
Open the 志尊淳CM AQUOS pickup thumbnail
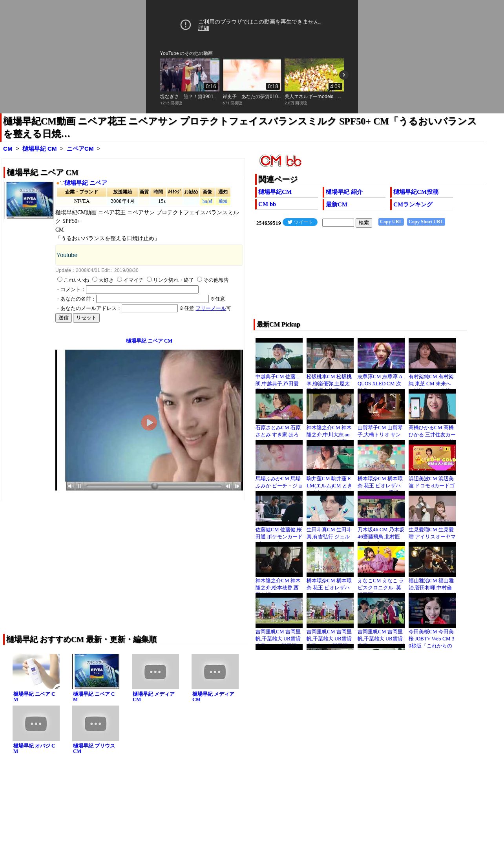click(381, 356)
